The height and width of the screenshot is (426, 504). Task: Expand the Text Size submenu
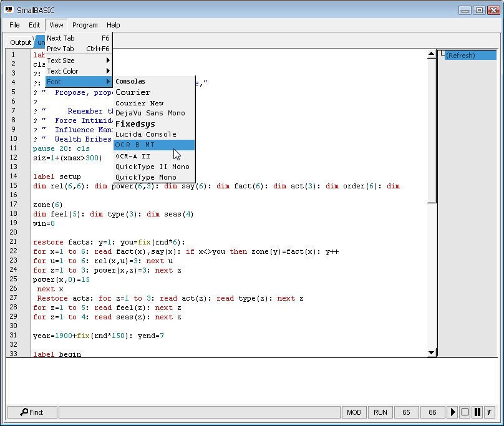79,61
